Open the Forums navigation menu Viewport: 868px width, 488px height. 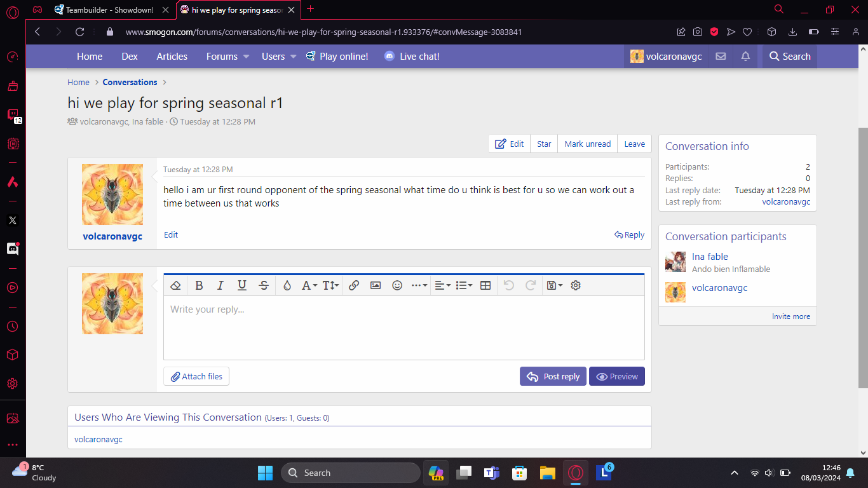[222, 57]
